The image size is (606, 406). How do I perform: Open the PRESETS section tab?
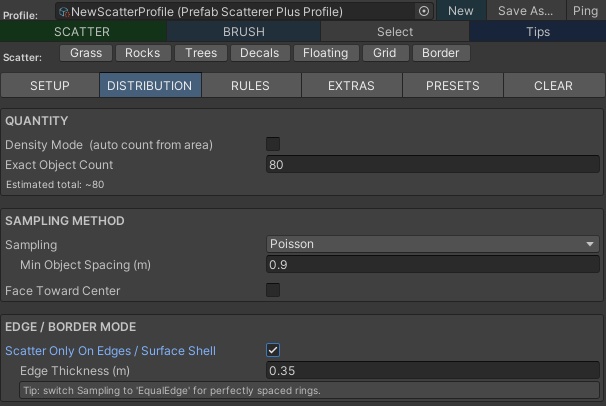tap(453, 85)
